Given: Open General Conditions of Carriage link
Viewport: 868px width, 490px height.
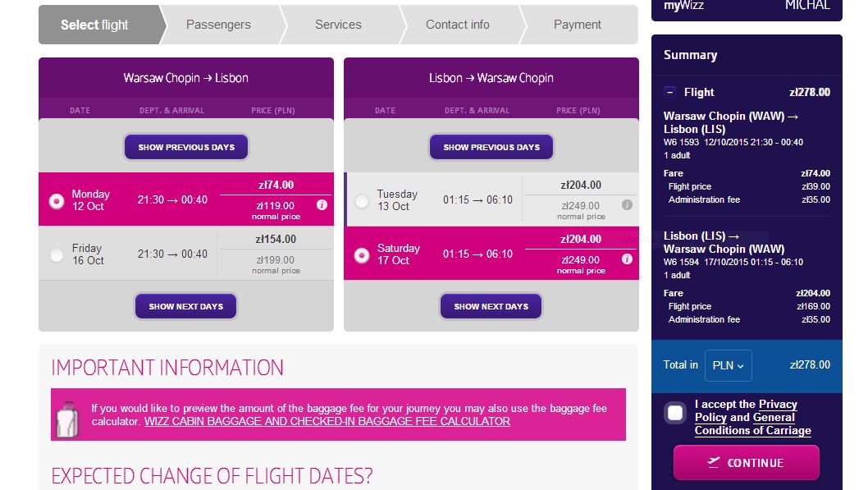Looking at the screenshot, I should point(753,424).
